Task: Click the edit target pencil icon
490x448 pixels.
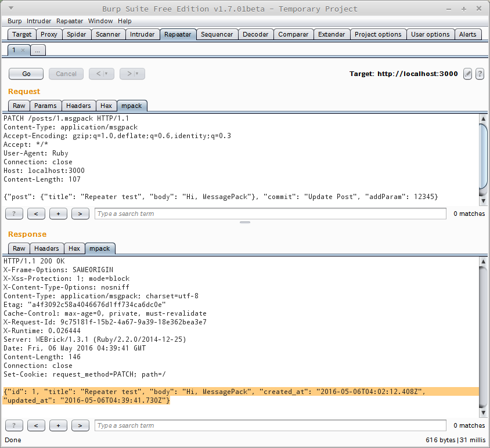Action: pos(467,74)
